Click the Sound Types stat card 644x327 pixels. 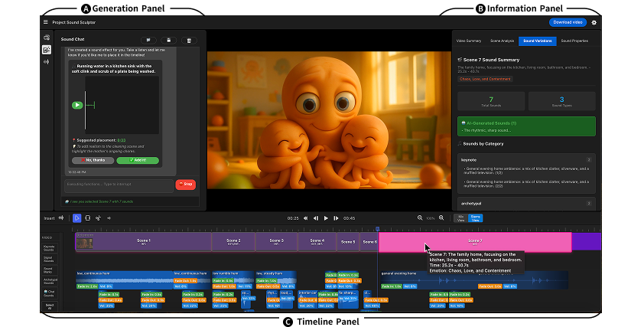coord(562,101)
